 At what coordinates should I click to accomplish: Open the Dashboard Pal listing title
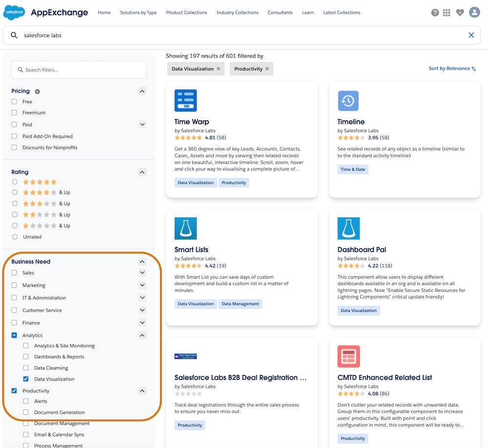(362, 250)
